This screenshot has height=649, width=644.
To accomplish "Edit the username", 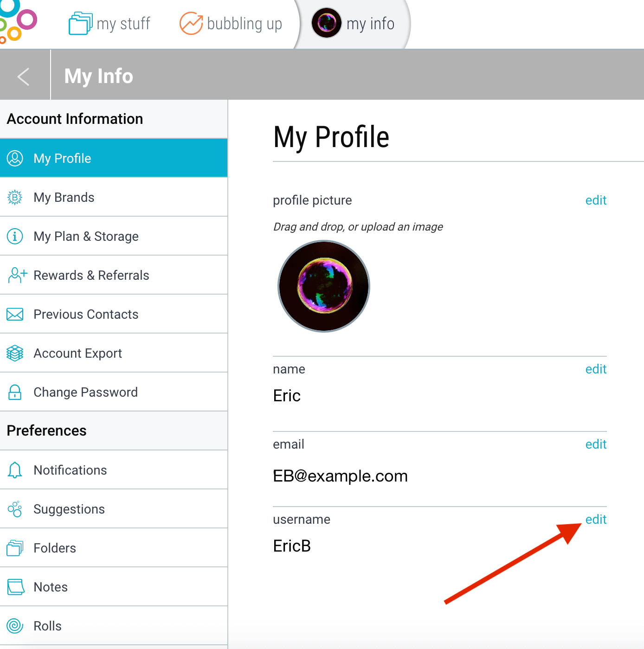I will [x=596, y=520].
